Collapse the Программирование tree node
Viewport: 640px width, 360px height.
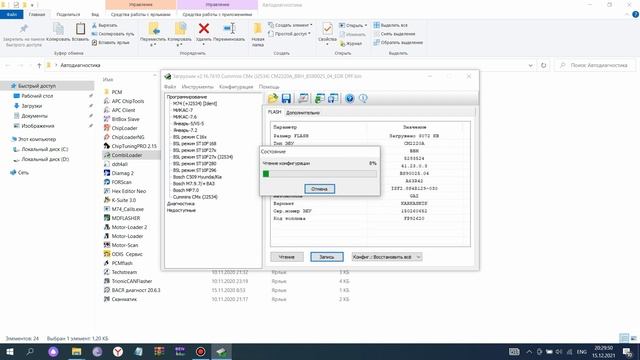pyautogui.click(x=187, y=97)
